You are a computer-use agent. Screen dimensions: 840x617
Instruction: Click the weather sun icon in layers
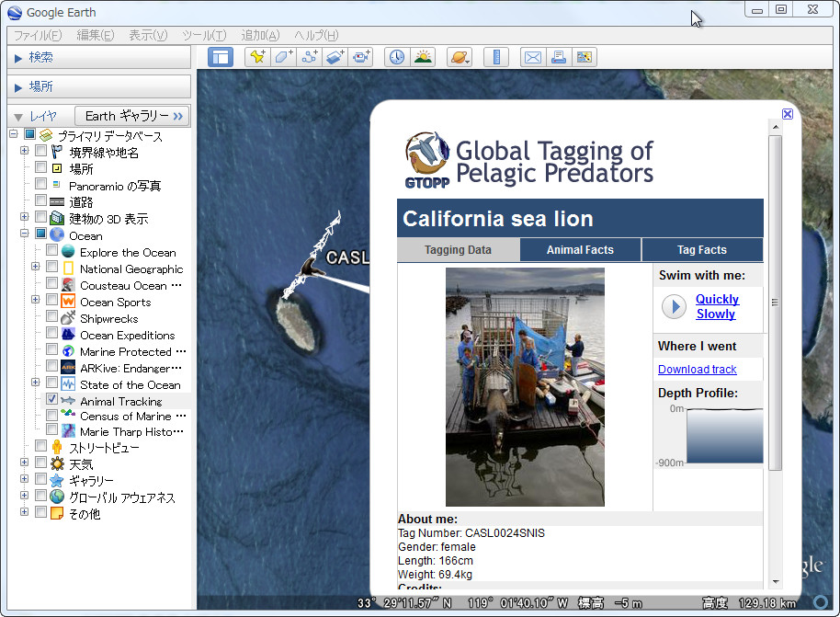(x=57, y=463)
